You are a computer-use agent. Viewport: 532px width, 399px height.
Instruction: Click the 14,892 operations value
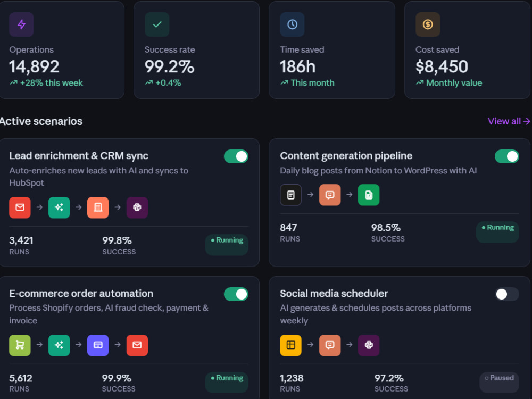[34, 66]
